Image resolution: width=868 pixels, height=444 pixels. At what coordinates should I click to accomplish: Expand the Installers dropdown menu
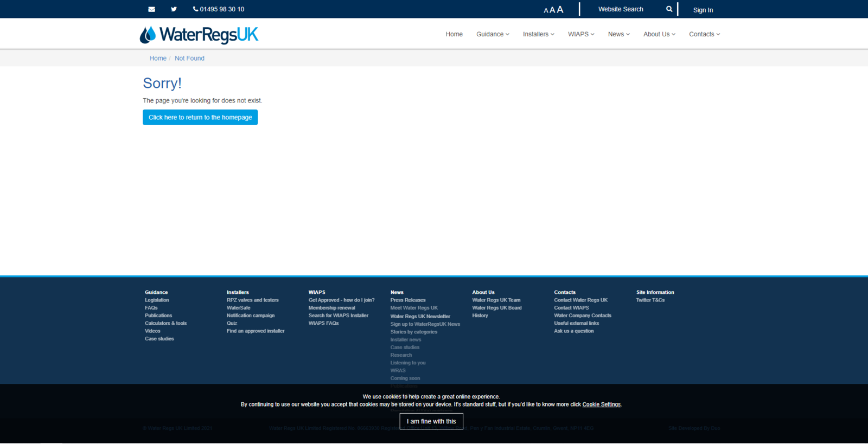(538, 34)
